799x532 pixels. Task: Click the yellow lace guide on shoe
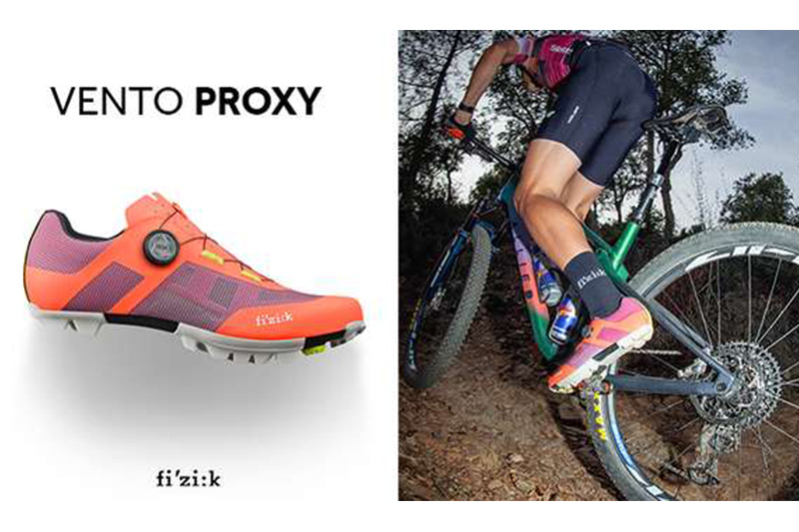(x=214, y=256)
